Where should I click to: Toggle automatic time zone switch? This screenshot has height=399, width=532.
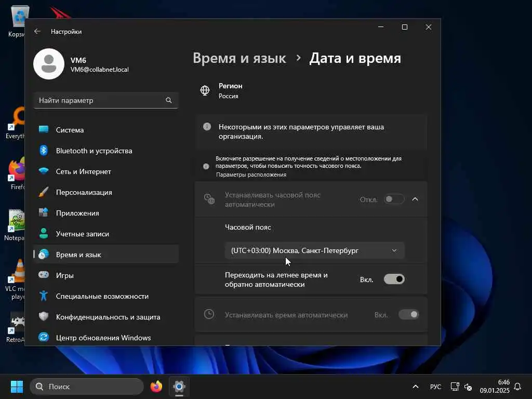[394, 199]
